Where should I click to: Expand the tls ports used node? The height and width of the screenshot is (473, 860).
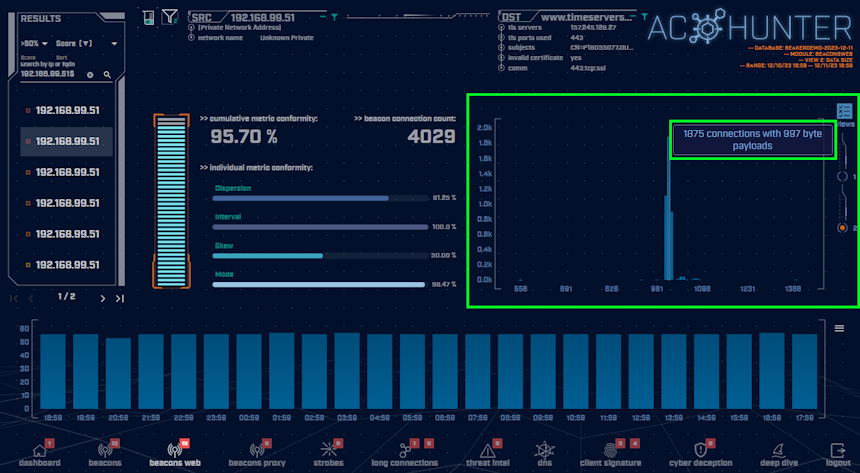(501, 37)
